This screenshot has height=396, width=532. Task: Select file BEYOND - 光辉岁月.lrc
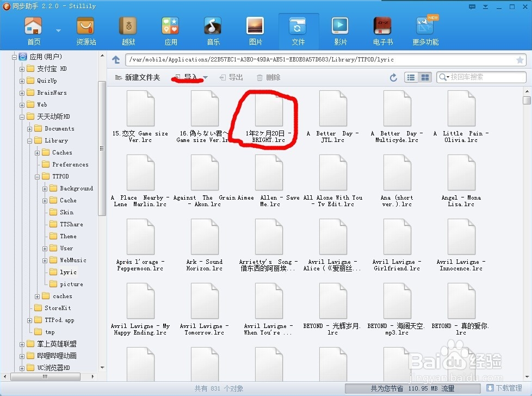[x=333, y=309]
